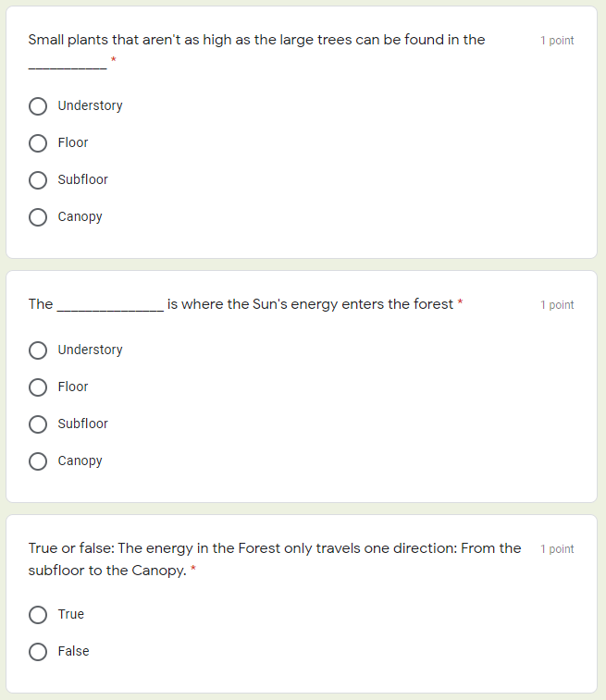Click the 'True or false: The energy' question text

click(x=274, y=548)
